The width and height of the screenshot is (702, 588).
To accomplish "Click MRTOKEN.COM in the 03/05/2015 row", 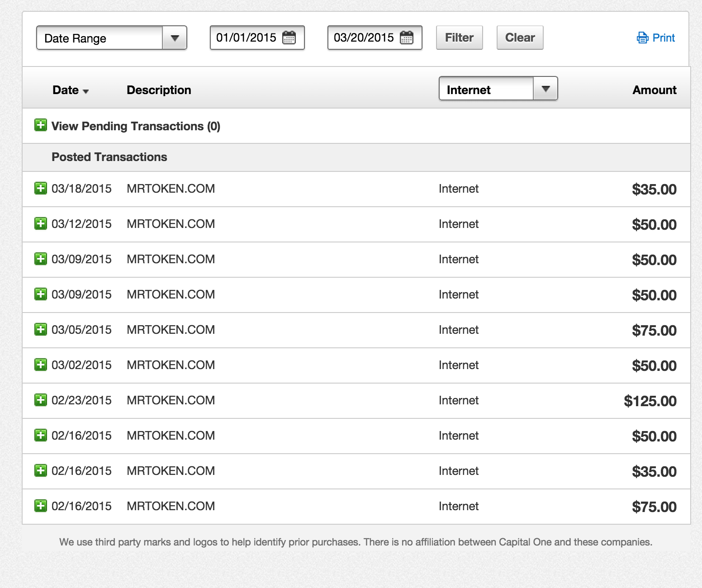I will 171,330.
